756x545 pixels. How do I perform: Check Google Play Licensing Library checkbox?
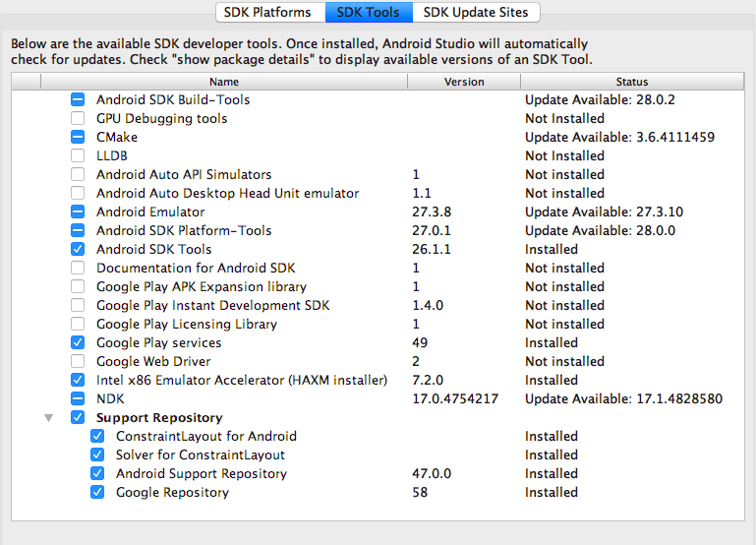pos(78,324)
